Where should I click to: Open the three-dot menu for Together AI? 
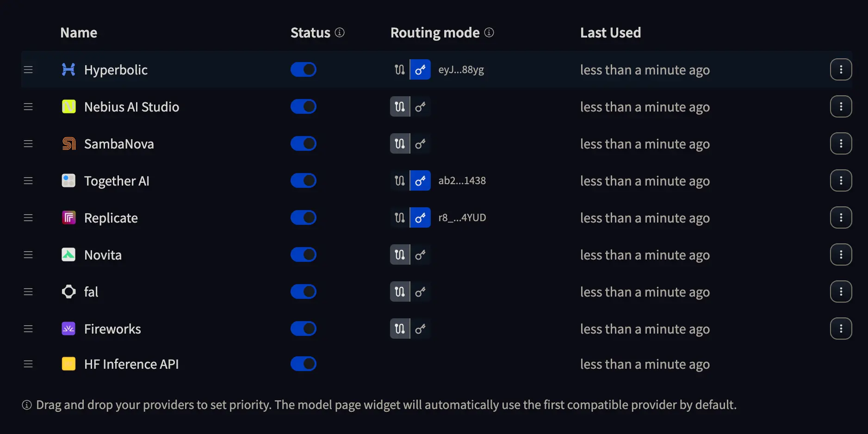pyautogui.click(x=841, y=181)
